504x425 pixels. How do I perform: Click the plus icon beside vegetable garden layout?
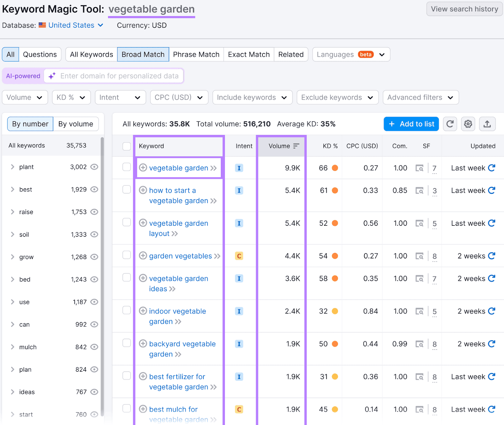(143, 223)
